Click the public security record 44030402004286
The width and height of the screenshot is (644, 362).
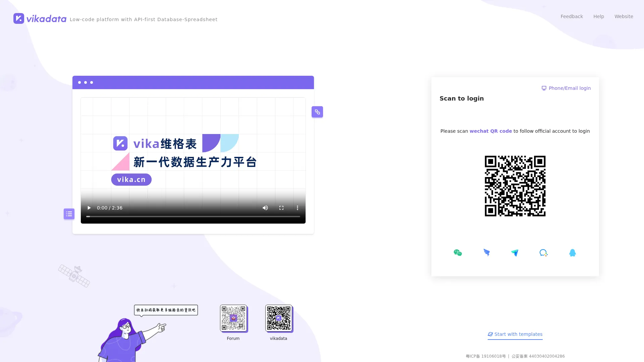538,356
